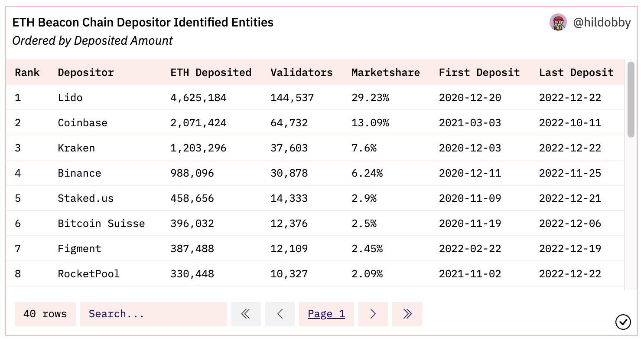Click the 330,448 ETH deposited value

pos(192,274)
